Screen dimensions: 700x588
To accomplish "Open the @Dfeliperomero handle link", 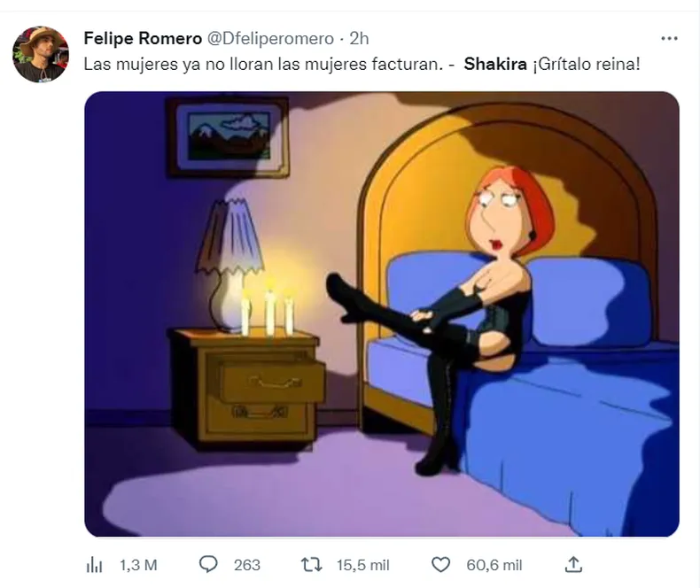I will click(270, 38).
